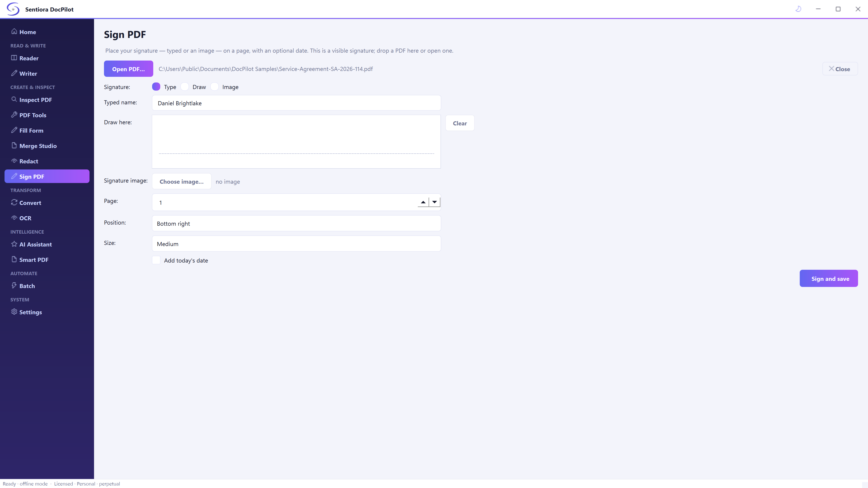Open Merge Studio from sidebar
Image resolution: width=868 pixels, height=488 pixels.
click(x=47, y=146)
